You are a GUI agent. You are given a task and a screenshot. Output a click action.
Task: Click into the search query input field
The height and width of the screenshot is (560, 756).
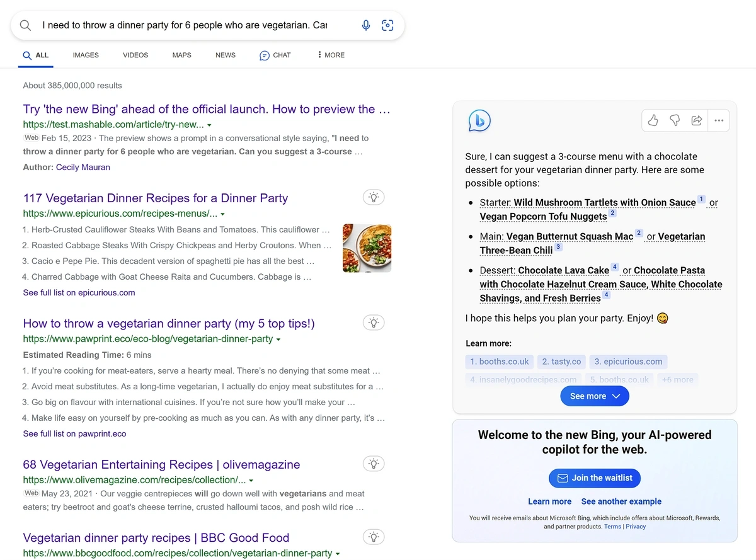(x=185, y=25)
